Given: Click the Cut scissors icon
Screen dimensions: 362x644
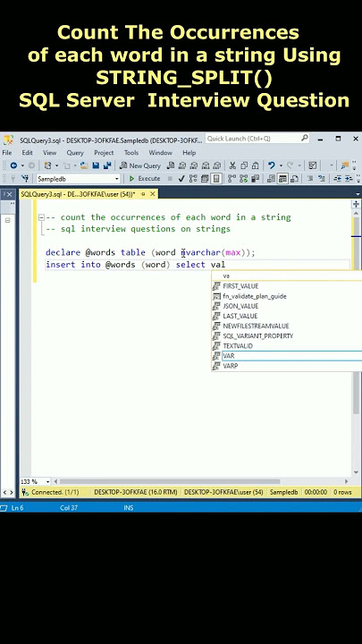Looking at the screenshot, I should pos(232,165).
